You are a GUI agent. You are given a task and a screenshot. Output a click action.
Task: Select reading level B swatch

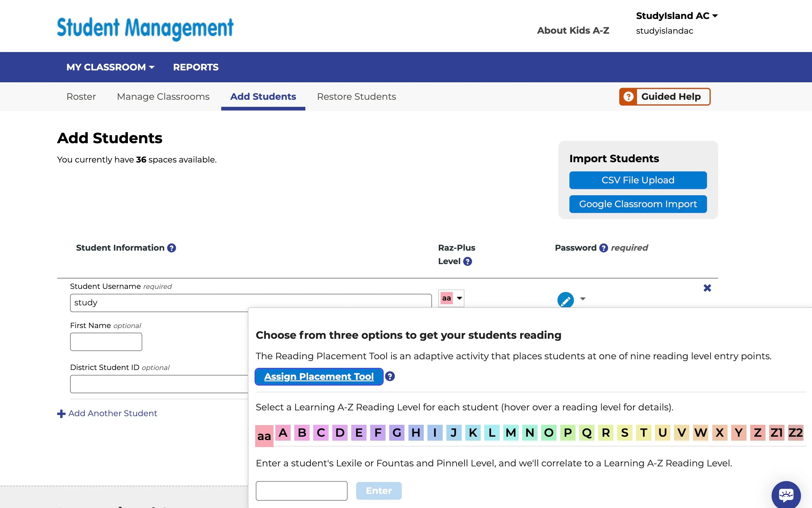click(x=302, y=432)
